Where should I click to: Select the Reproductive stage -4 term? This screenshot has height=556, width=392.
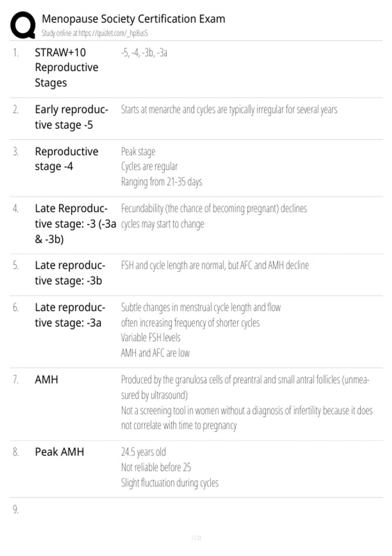coord(67,159)
